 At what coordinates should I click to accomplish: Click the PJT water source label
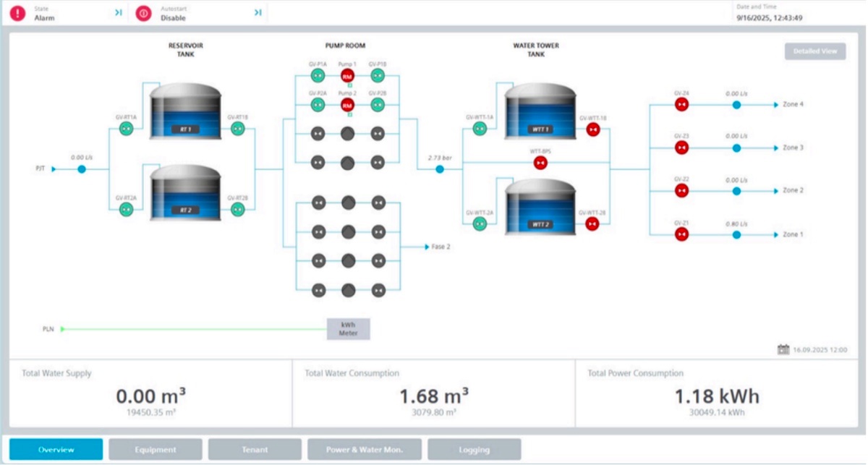(41, 169)
